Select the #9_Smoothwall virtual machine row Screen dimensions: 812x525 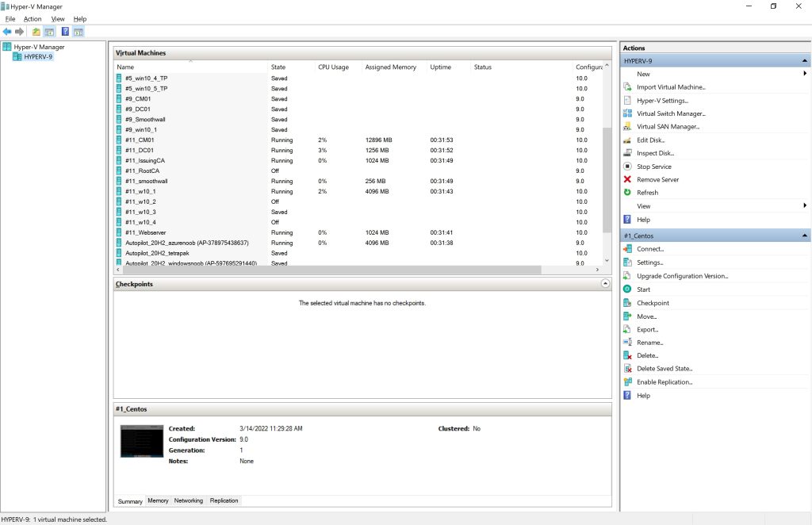click(x=358, y=119)
